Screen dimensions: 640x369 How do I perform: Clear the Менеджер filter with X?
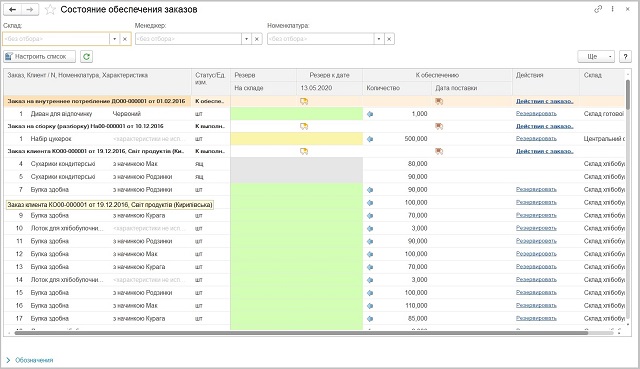coord(257,39)
